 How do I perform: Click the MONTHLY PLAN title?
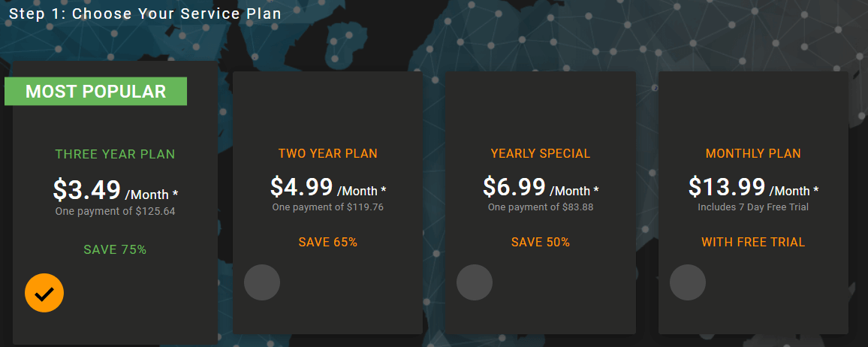[753, 153]
